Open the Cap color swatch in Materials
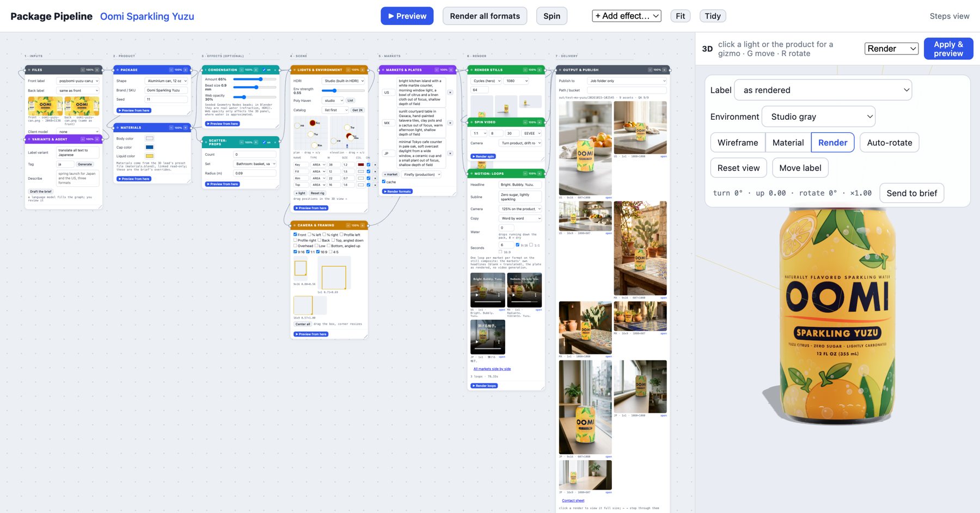The height and width of the screenshot is (513, 980). [149, 147]
